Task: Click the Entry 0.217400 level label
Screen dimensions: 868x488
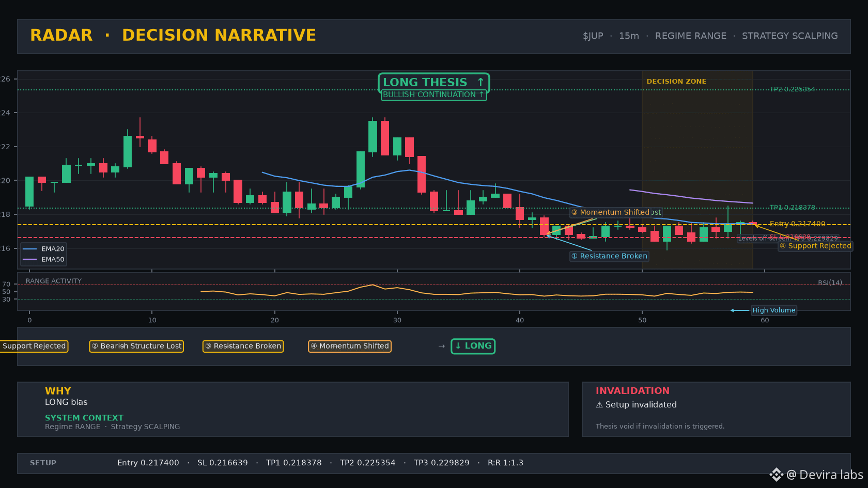Action: pos(797,224)
